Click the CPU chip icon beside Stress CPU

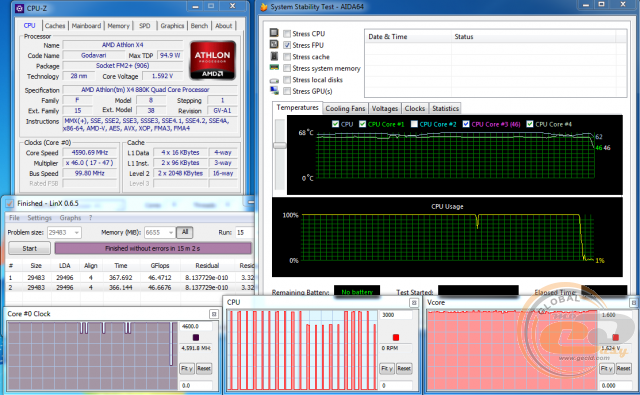pyautogui.click(x=274, y=33)
